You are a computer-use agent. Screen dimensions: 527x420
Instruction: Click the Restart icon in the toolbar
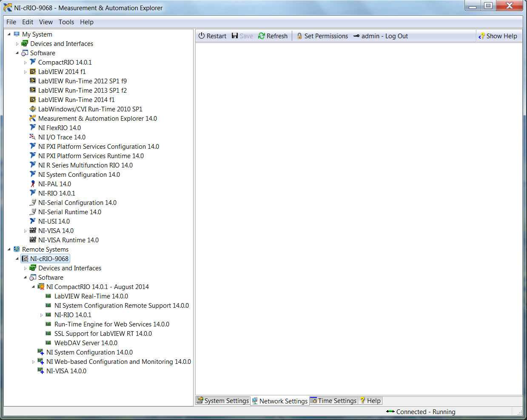pyautogui.click(x=201, y=36)
